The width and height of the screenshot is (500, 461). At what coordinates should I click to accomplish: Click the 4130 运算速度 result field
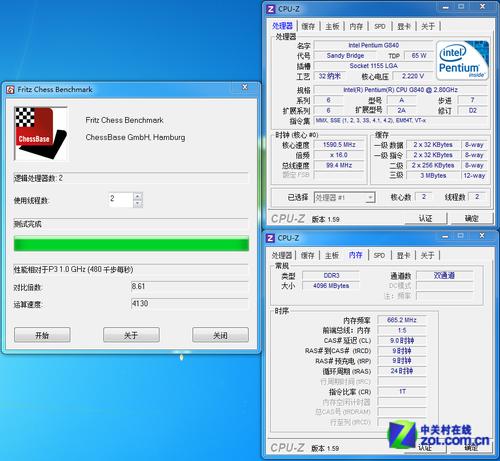pyautogui.click(x=190, y=304)
